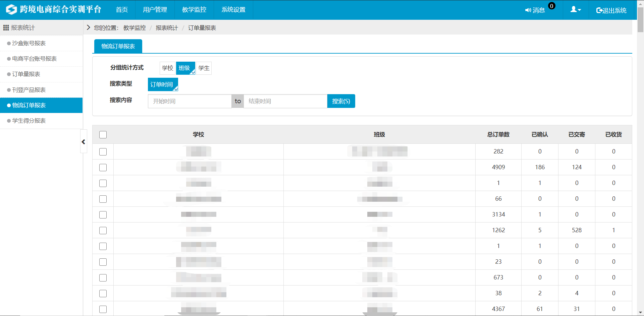The image size is (644, 316).
Task: Toggle the select-all header checkbox
Action: (x=103, y=135)
